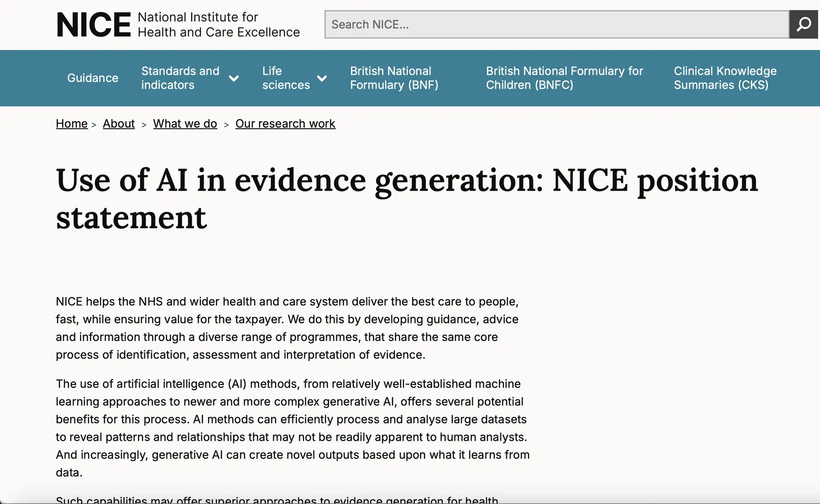Viewport: 820px width, 504px height.
Task: Click the NICE logo
Action: click(94, 24)
